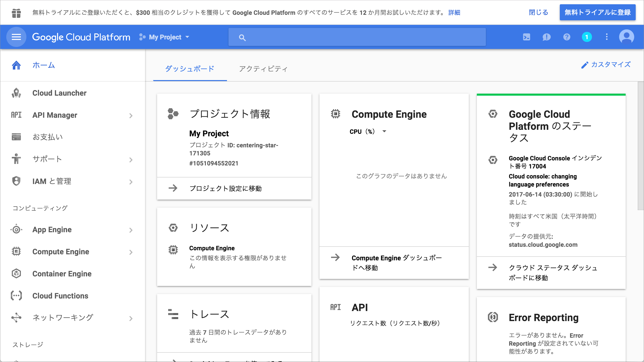Open the three-dot utilities menu
The width and height of the screenshot is (644, 362).
pyautogui.click(x=607, y=37)
